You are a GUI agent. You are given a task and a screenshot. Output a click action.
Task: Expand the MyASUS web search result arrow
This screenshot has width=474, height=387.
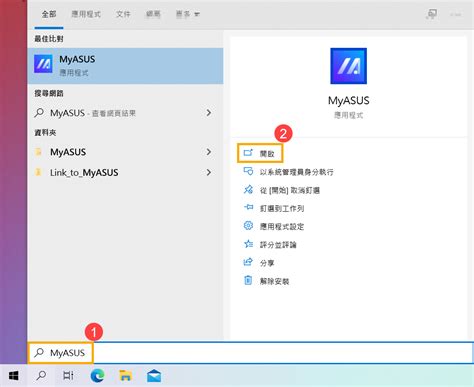coord(209,113)
